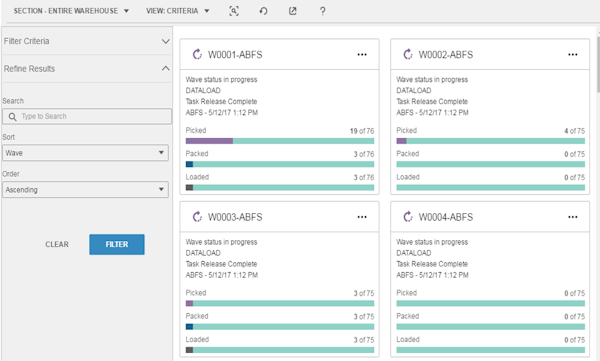Click in the Type to Search field
Viewport: 600px width, 361px height.
pyautogui.click(x=87, y=116)
